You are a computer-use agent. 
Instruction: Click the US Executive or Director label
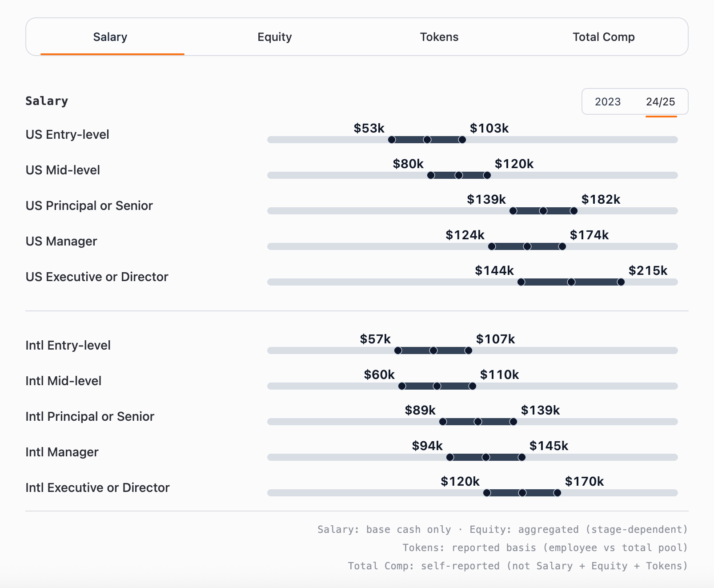click(97, 277)
